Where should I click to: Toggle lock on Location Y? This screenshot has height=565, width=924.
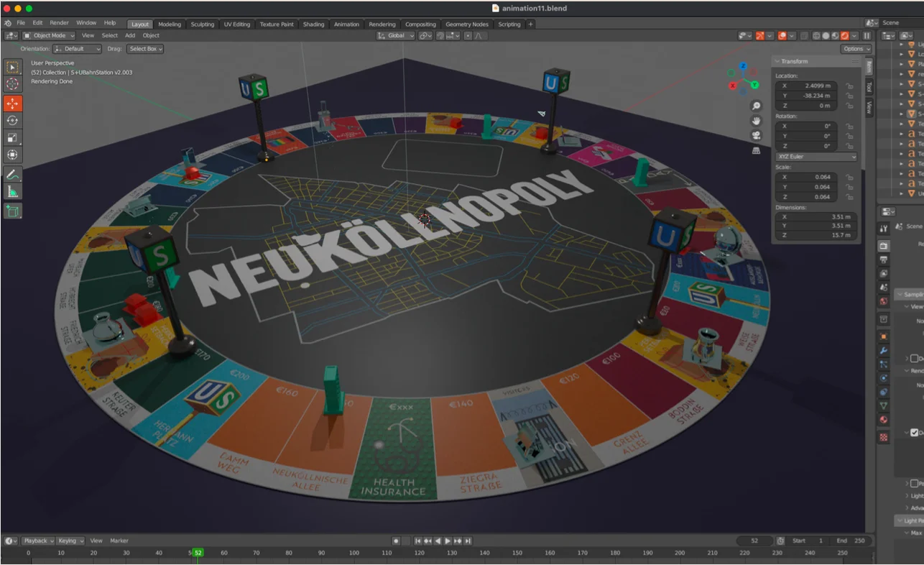coord(849,96)
